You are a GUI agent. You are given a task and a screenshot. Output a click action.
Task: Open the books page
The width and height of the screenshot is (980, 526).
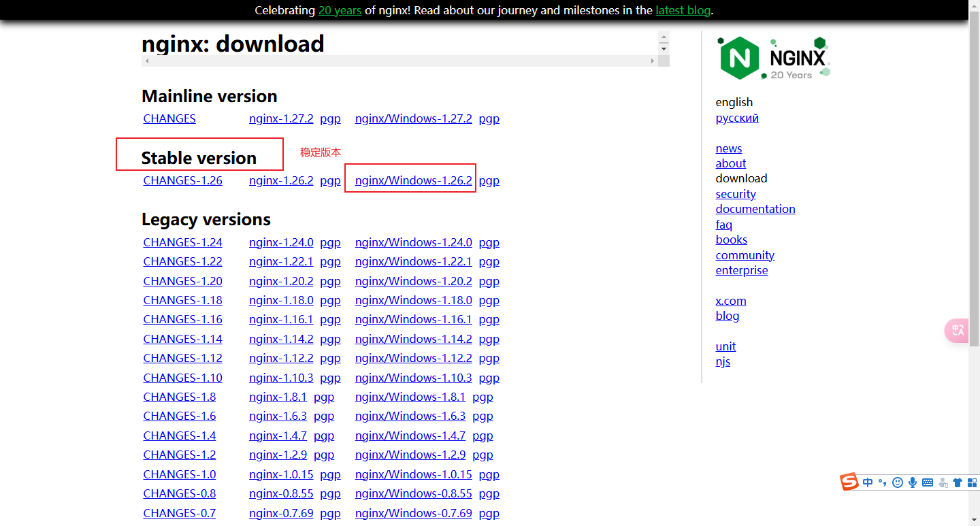coord(732,240)
